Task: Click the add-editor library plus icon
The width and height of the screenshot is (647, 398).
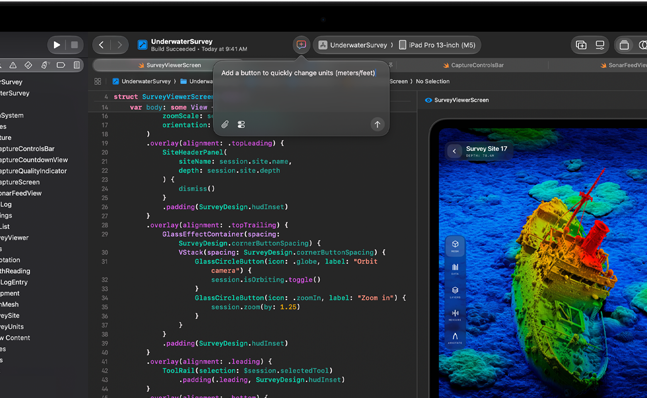Action: (581, 45)
